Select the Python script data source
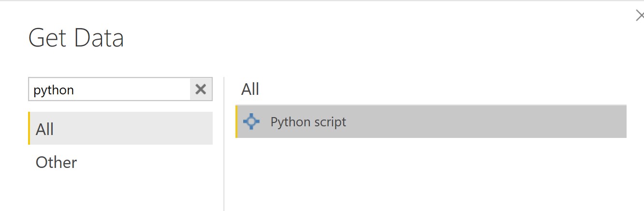This screenshot has width=644, height=211. tap(431, 121)
